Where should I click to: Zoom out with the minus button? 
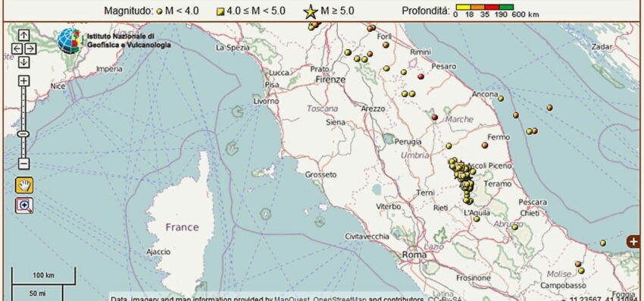pos(23,164)
